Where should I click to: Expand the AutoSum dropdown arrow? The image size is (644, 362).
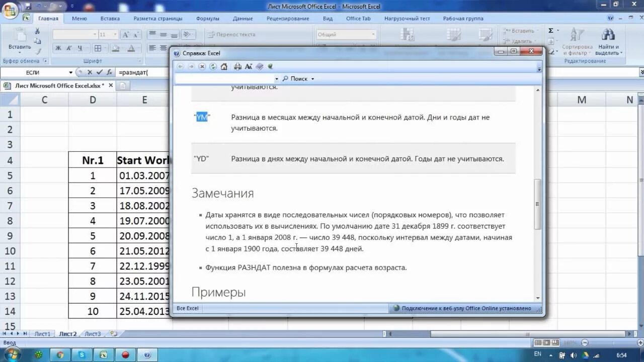click(x=558, y=31)
